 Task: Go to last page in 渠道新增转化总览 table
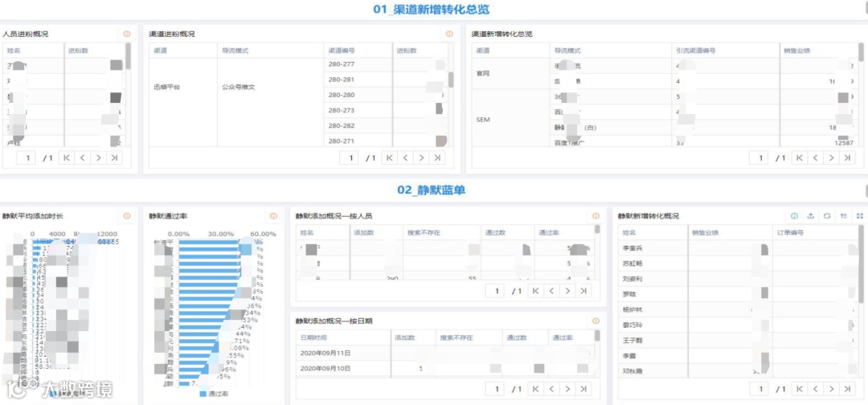coord(847,157)
